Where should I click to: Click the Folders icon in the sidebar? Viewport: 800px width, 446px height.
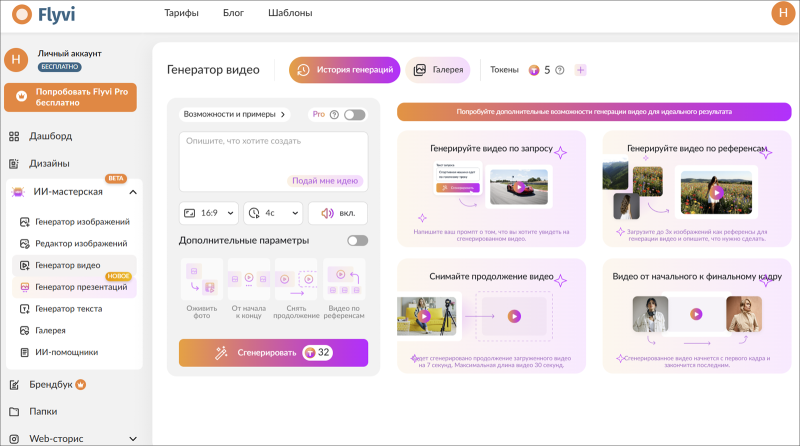tap(14, 412)
